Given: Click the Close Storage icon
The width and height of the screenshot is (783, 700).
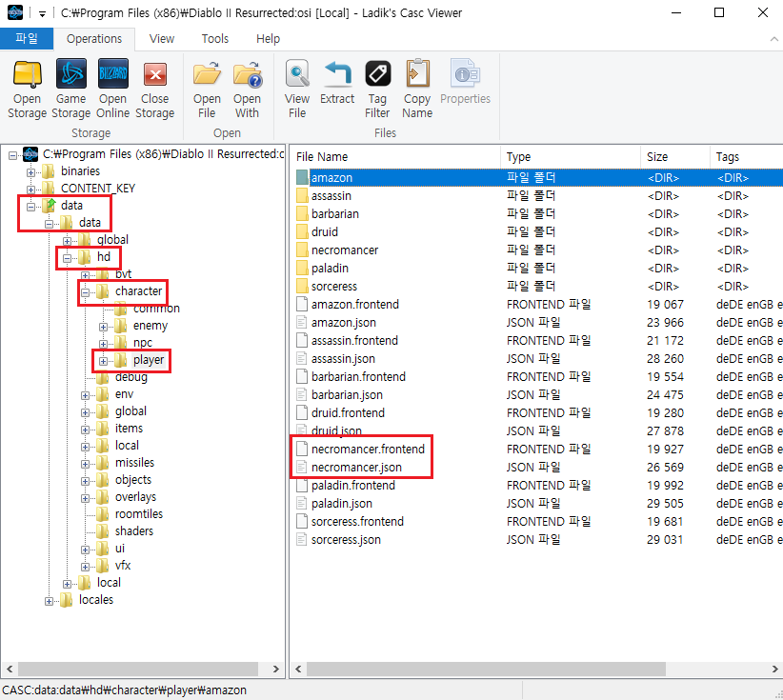Looking at the screenshot, I should 155,75.
